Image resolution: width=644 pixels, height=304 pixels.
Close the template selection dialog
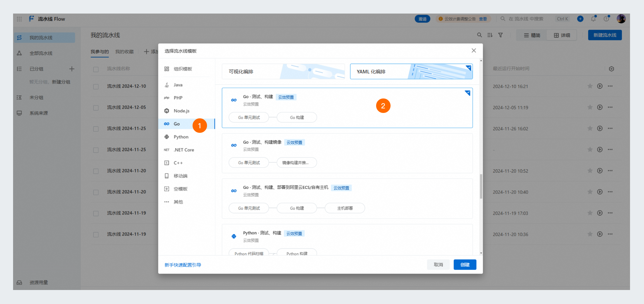pyautogui.click(x=474, y=51)
